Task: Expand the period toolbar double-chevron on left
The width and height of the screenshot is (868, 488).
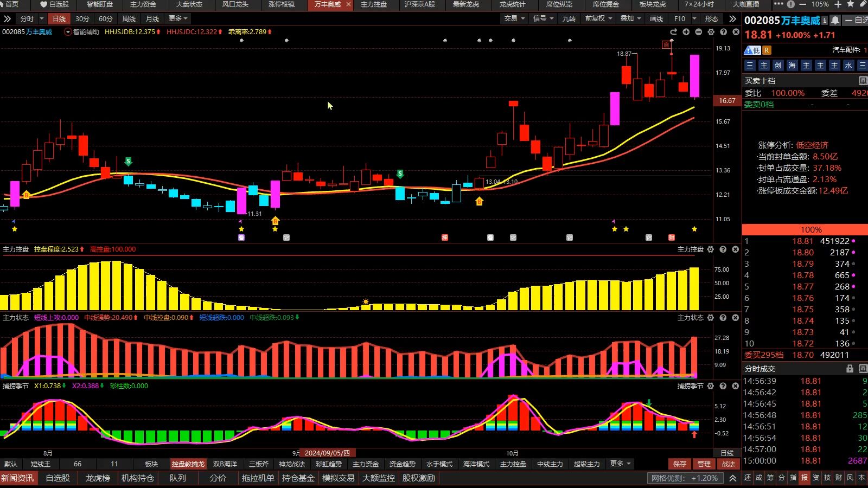Action: click(7, 18)
